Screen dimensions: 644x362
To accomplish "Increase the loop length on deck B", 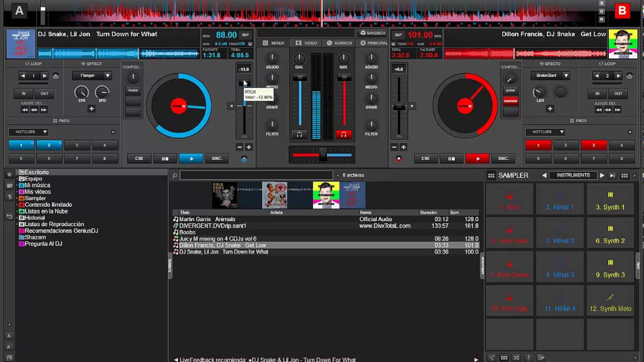I will [x=618, y=76].
